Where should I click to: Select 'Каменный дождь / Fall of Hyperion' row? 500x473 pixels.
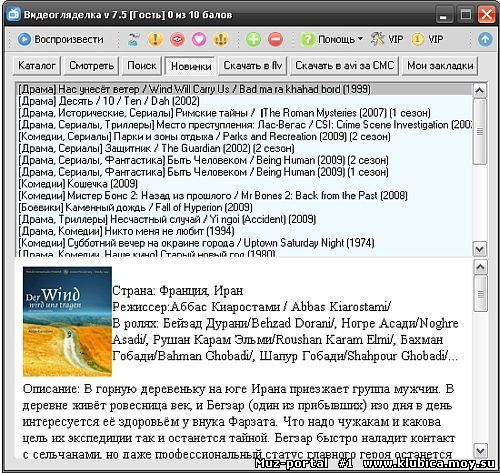(x=244, y=207)
